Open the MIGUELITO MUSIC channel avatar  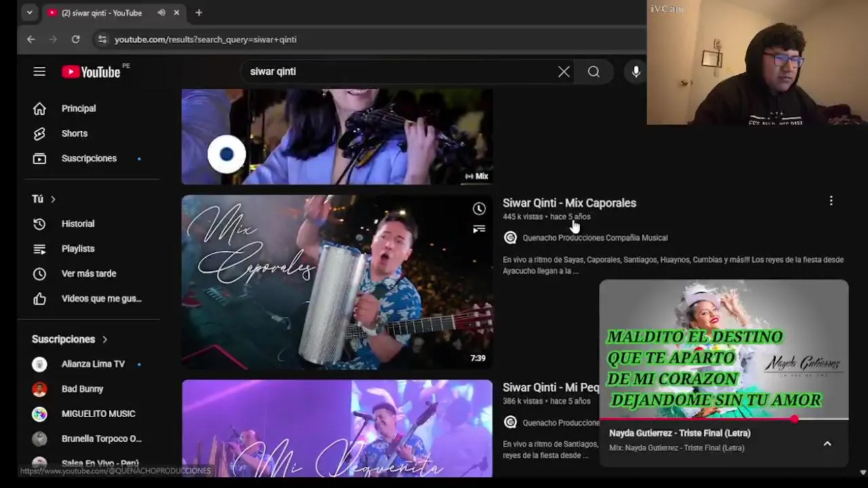[x=39, y=414]
